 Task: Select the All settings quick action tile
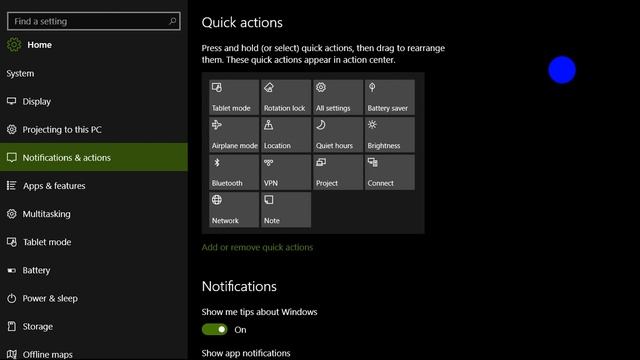point(338,97)
